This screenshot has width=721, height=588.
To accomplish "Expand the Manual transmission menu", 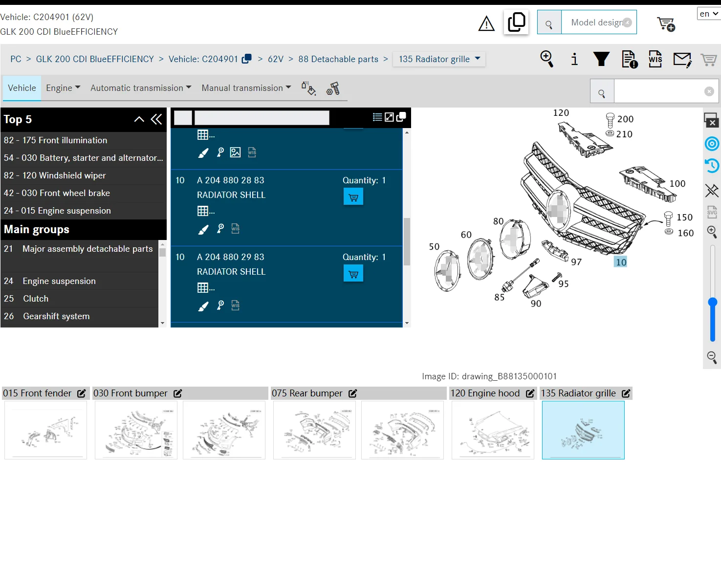I will point(246,88).
